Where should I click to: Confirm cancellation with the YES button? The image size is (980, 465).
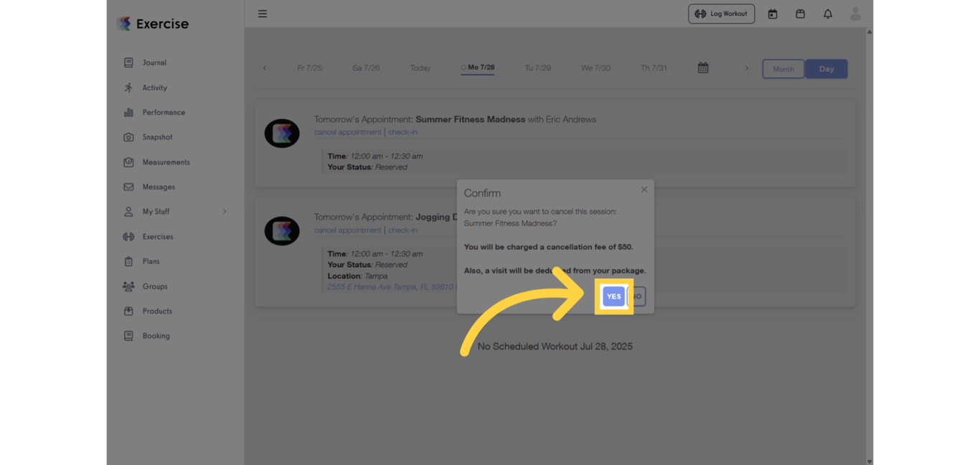point(613,296)
